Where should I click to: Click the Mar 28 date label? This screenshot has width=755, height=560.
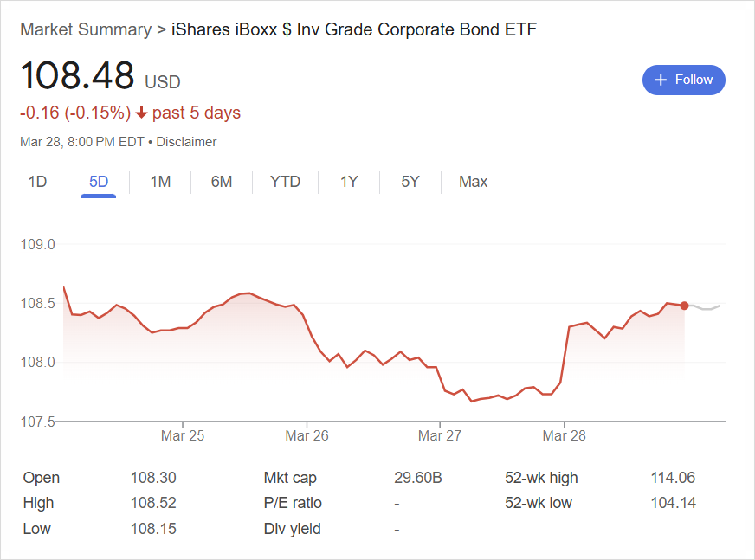pos(564,435)
